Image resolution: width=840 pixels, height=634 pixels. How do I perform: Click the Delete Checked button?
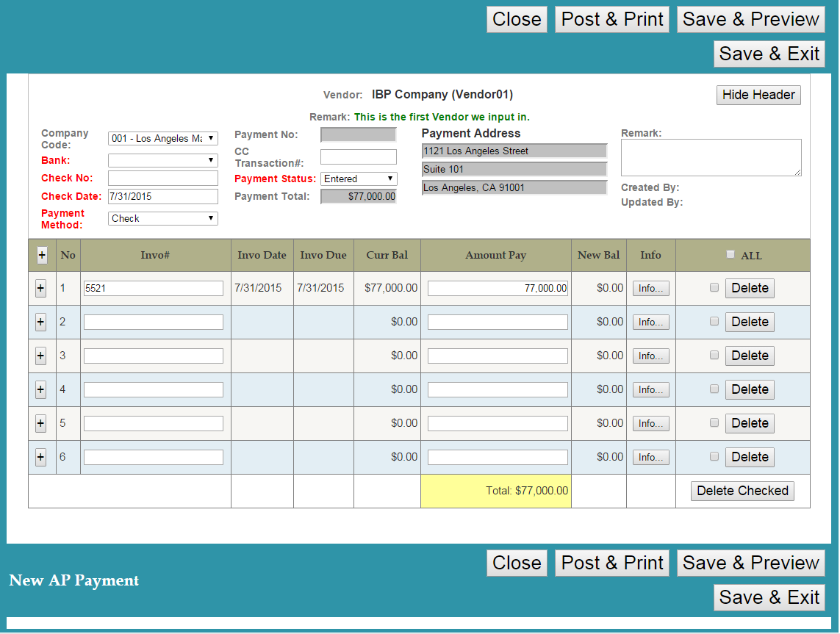click(742, 491)
